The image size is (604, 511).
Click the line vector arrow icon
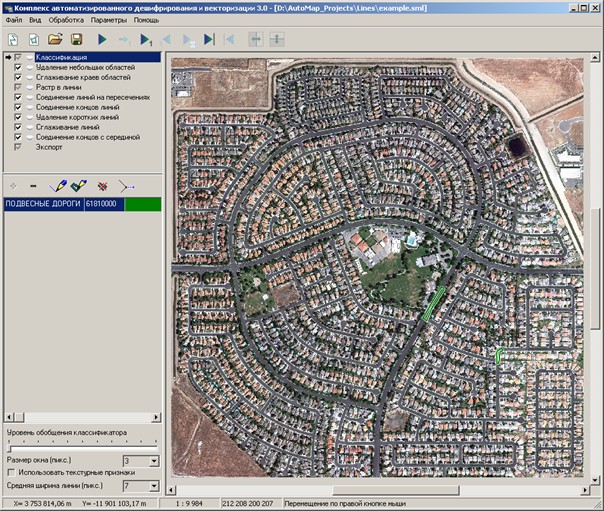click(126, 185)
